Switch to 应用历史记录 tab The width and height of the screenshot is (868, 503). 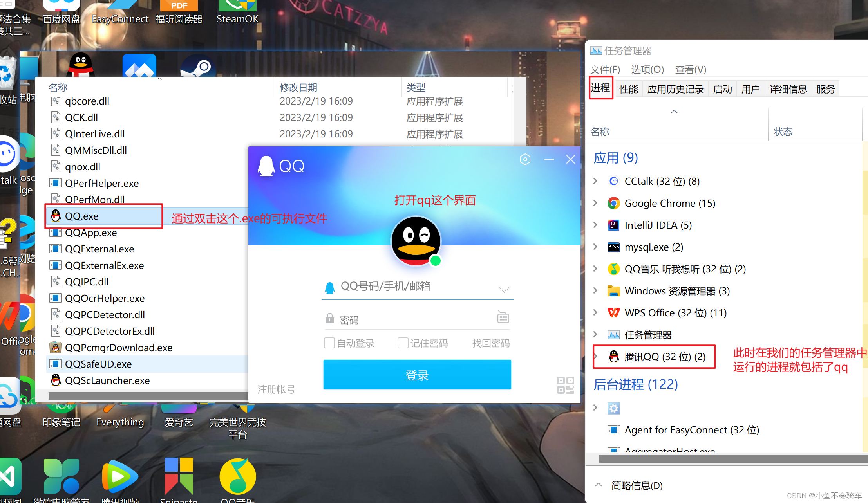pos(675,89)
